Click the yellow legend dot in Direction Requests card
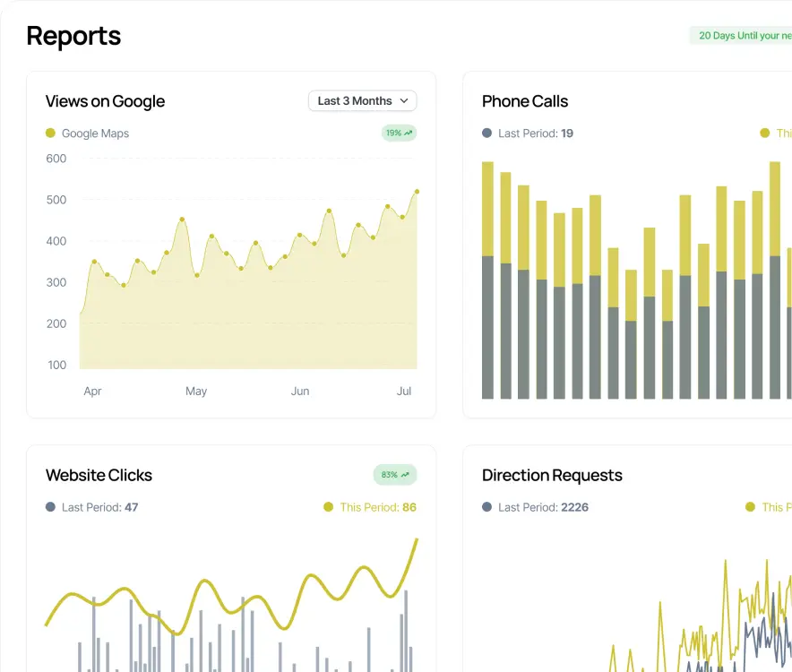Screen dimensions: 792x672 751,507
